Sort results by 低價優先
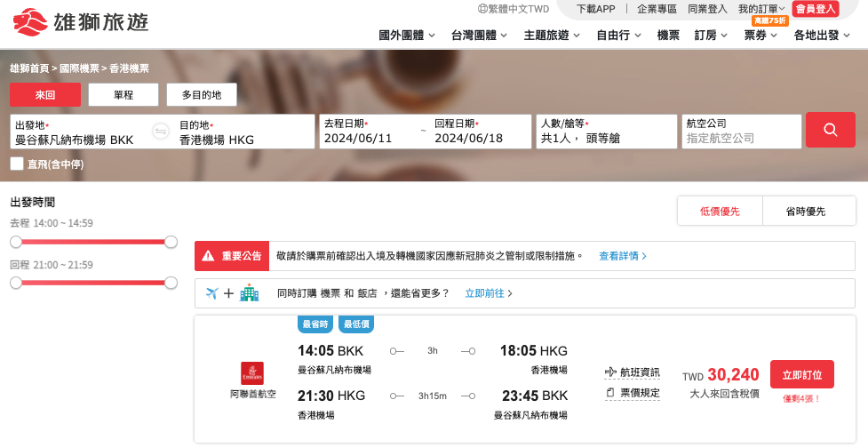Viewport: 868px width, 448px height. click(x=720, y=211)
